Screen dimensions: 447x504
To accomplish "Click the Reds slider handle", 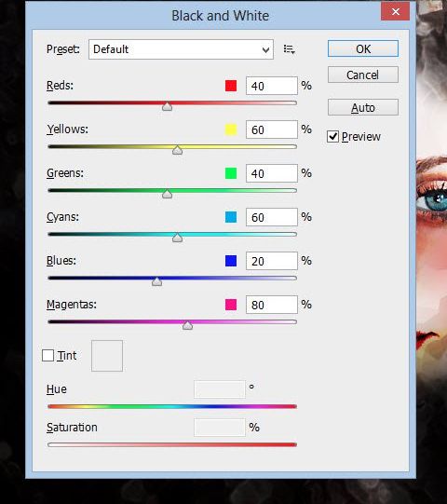I will pos(167,107).
